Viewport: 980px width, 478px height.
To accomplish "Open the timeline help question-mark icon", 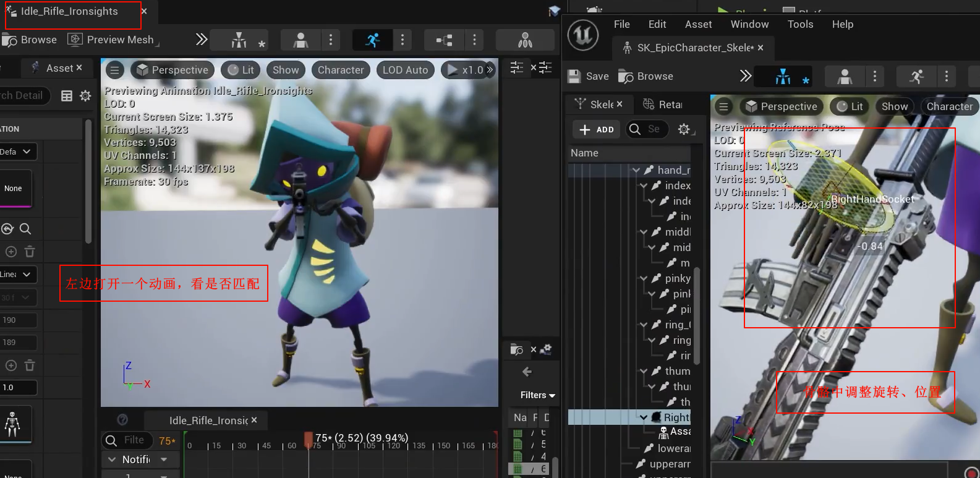I will [x=122, y=419].
